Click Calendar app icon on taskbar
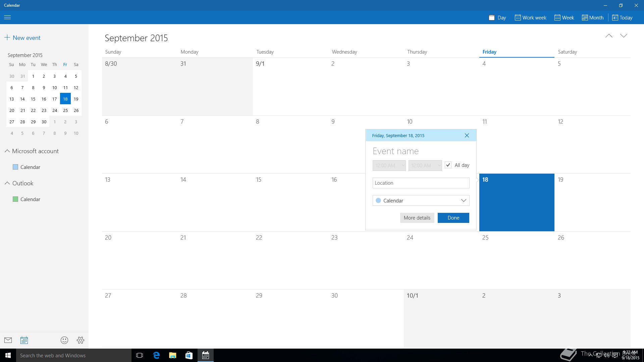 206,355
